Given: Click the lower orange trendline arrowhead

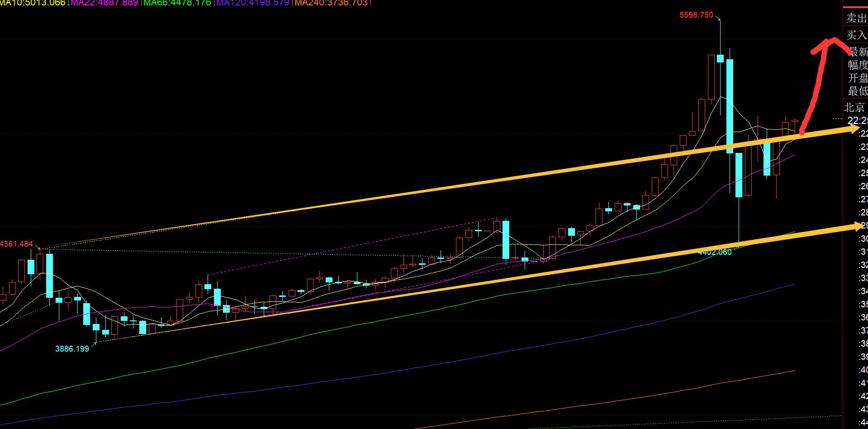Looking at the screenshot, I should [x=855, y=226].
